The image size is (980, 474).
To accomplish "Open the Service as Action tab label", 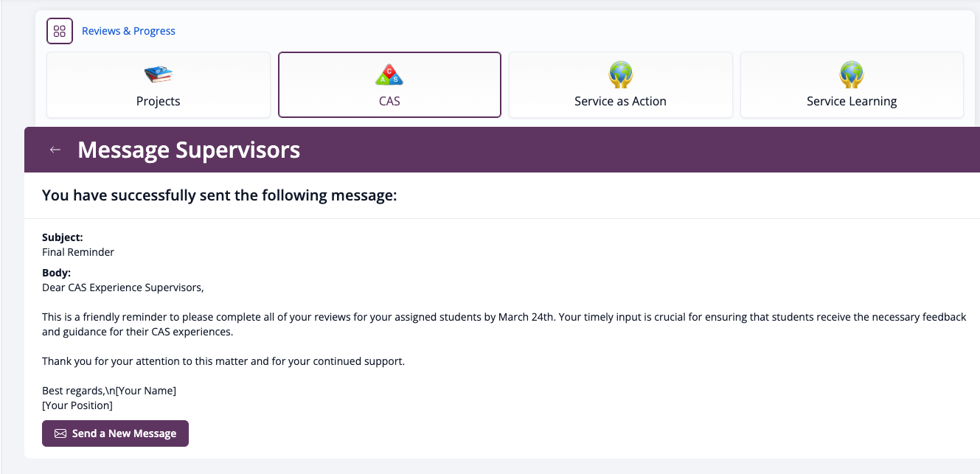I will [x=620, y=101].
